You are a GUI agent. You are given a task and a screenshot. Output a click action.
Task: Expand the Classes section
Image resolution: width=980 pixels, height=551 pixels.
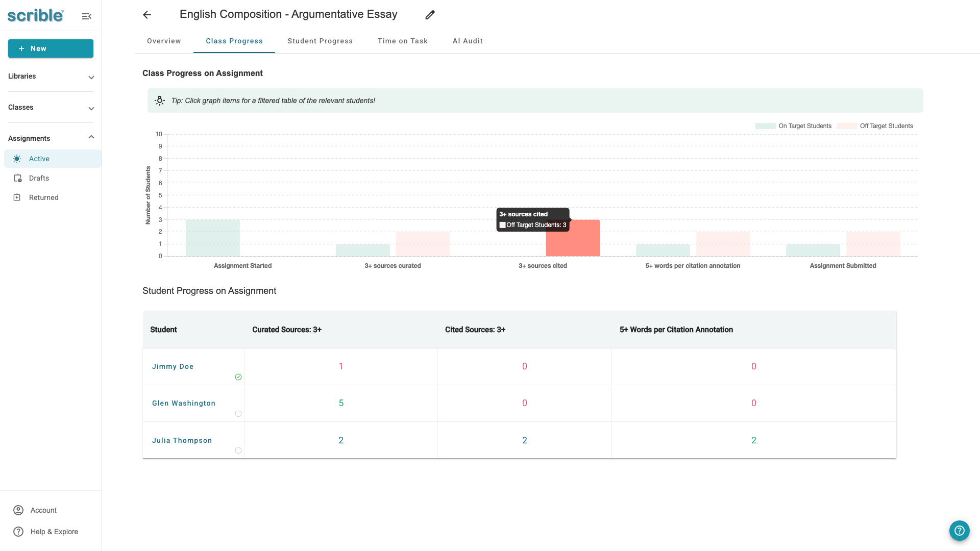[x=51, y=108]
